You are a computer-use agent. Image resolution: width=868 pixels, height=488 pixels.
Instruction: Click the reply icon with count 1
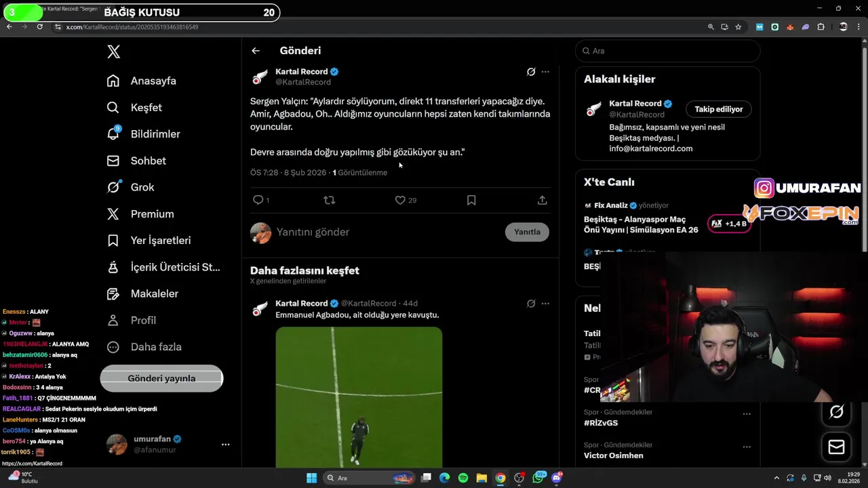click(261, 200)
